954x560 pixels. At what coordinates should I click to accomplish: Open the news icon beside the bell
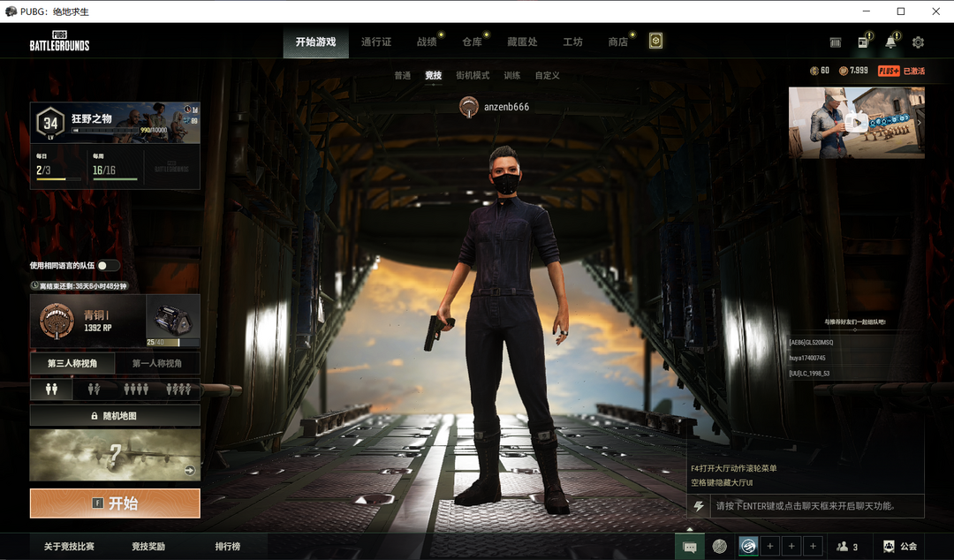coord(863,42)
